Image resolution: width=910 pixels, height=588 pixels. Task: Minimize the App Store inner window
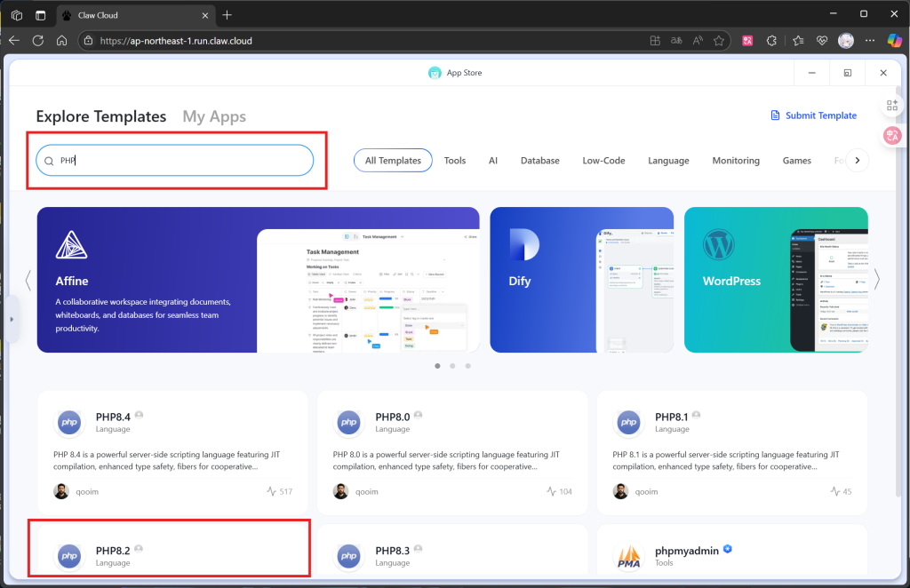click(x=812, y=73)
